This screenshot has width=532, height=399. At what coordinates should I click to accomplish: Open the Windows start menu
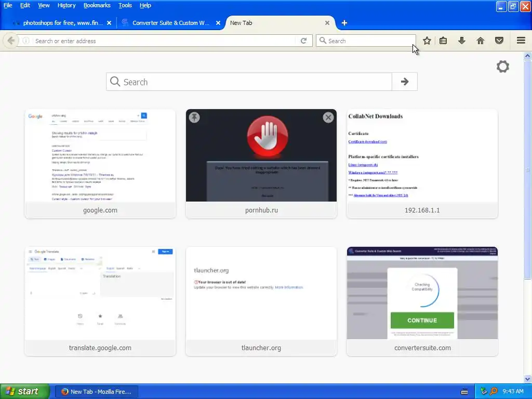pyautogui.click(x=24, y=392)
